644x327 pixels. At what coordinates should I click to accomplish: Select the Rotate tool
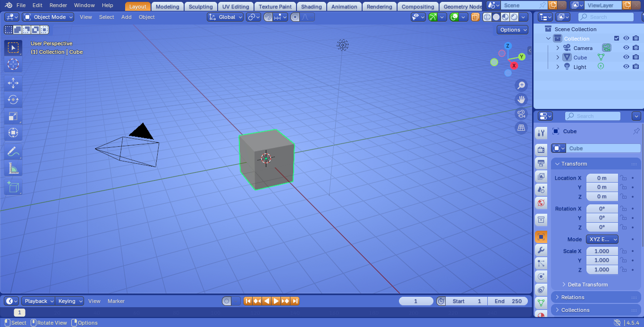13,100
